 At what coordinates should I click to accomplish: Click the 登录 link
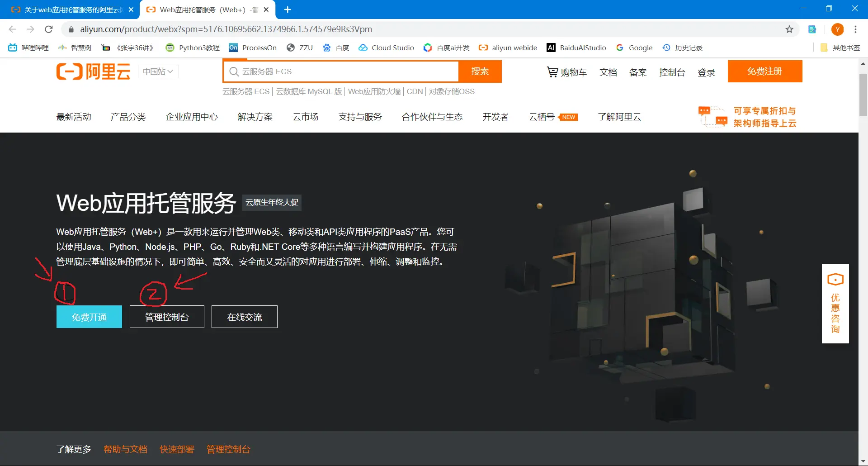pyautogui.click(x=706, y=72)
